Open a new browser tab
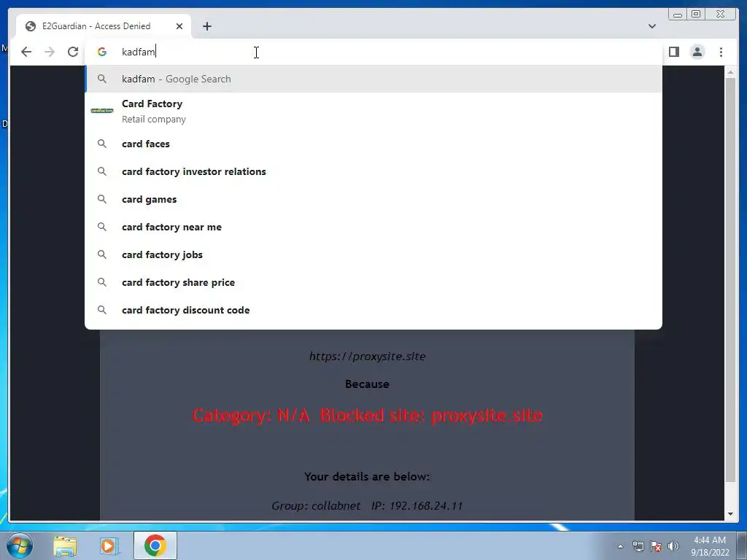 point(206,26)
